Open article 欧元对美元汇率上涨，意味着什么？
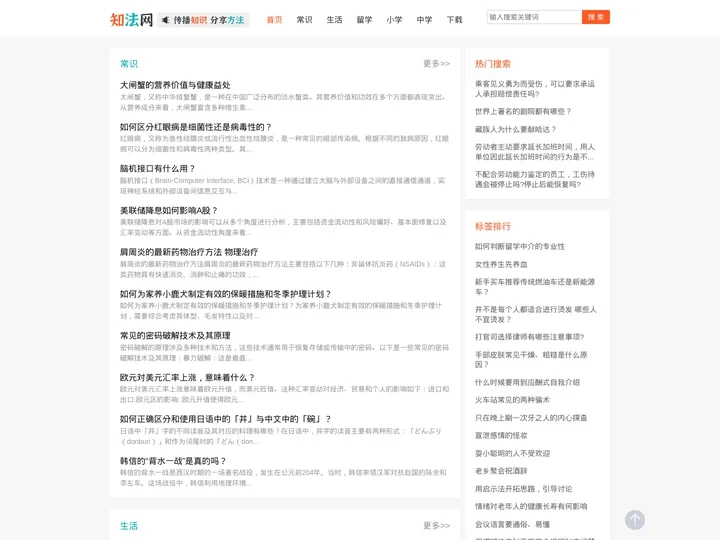This screenshot has height=540, width=720. point(187,377)
